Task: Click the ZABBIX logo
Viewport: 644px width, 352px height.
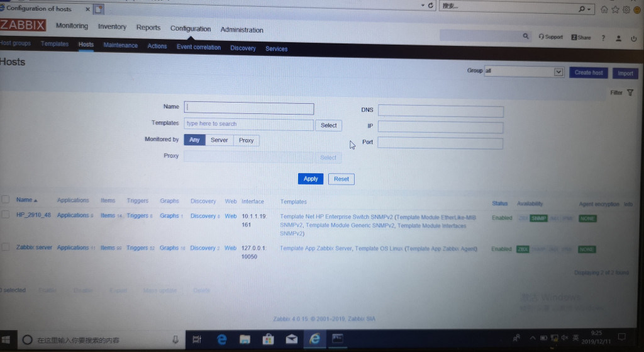Action: pos(23,25)
